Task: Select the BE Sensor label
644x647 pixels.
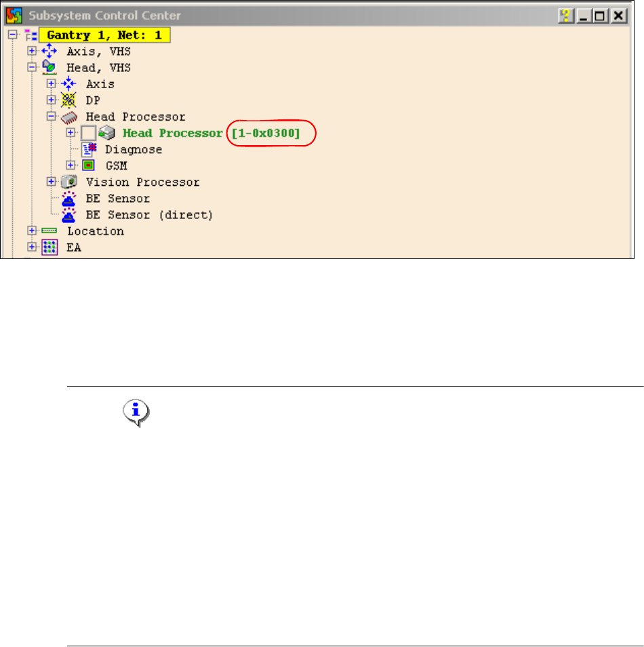Action: pyautogui.click(x=117, y=199)
